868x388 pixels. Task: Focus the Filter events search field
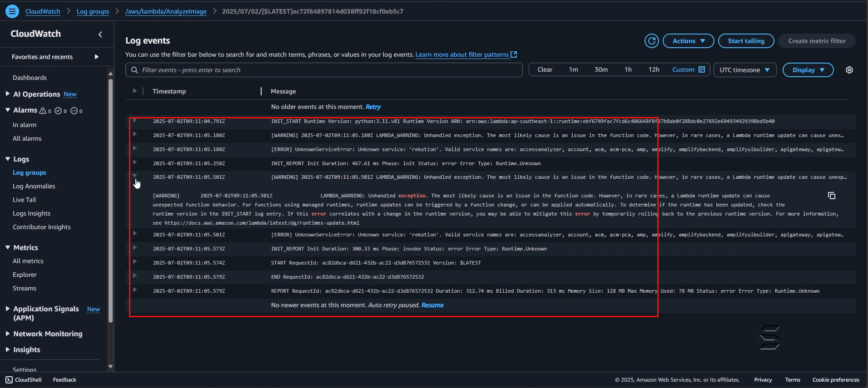pyautogui.click(x=324, y=70)
